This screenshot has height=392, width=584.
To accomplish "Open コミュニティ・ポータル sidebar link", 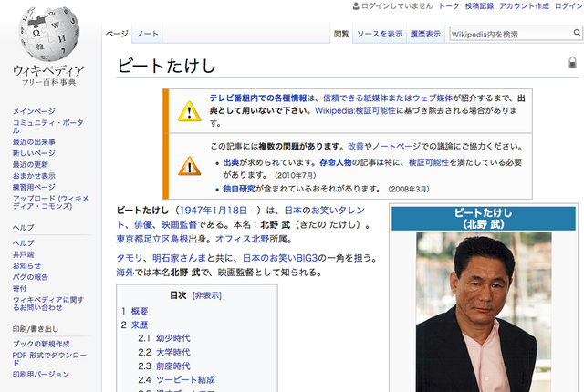I will coord(48,127).
